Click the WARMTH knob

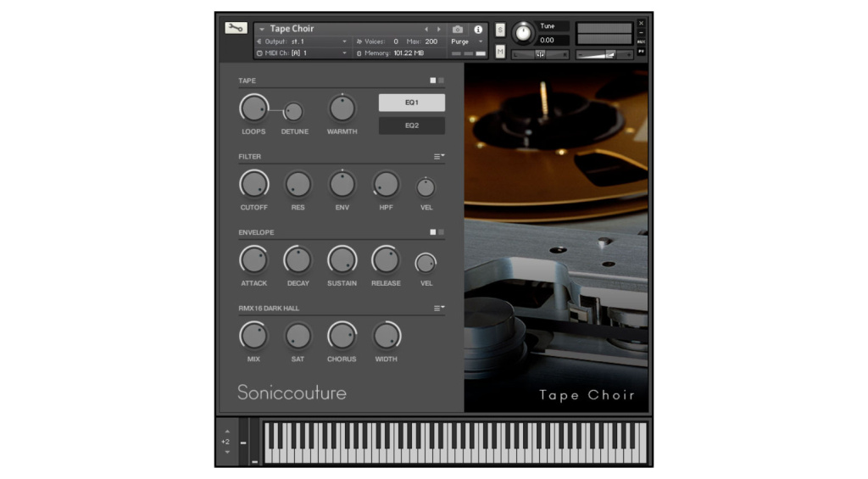[342, 108]
